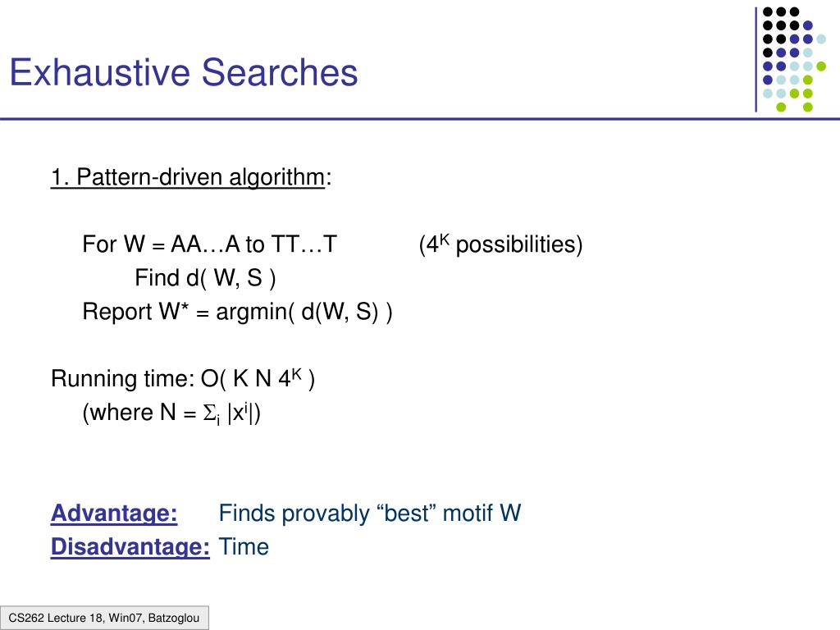This screenshot has width=840, height=630.
Task: Click the Running time O(K N 4K) text
Action: (x=183, y=379)
